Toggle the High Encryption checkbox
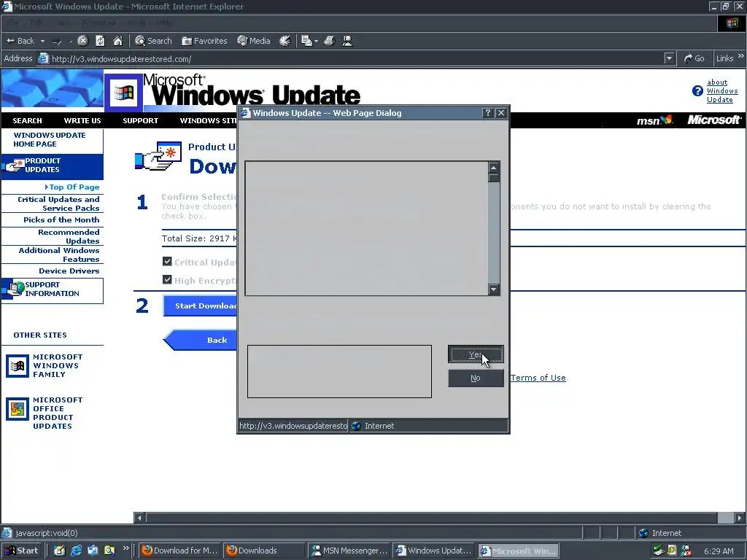Screen dimensions: 747x560 [167, 279]
